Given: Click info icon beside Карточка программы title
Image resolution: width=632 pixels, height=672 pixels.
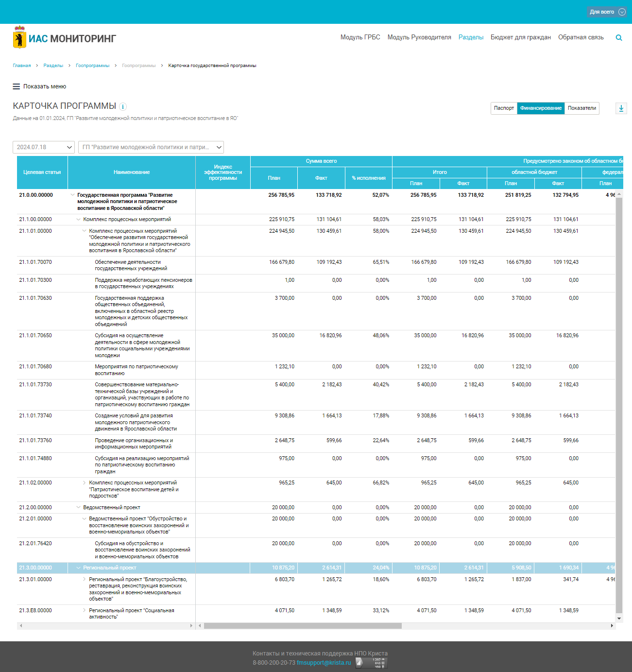Looking at the screenshot, I should tap(123, 106).
